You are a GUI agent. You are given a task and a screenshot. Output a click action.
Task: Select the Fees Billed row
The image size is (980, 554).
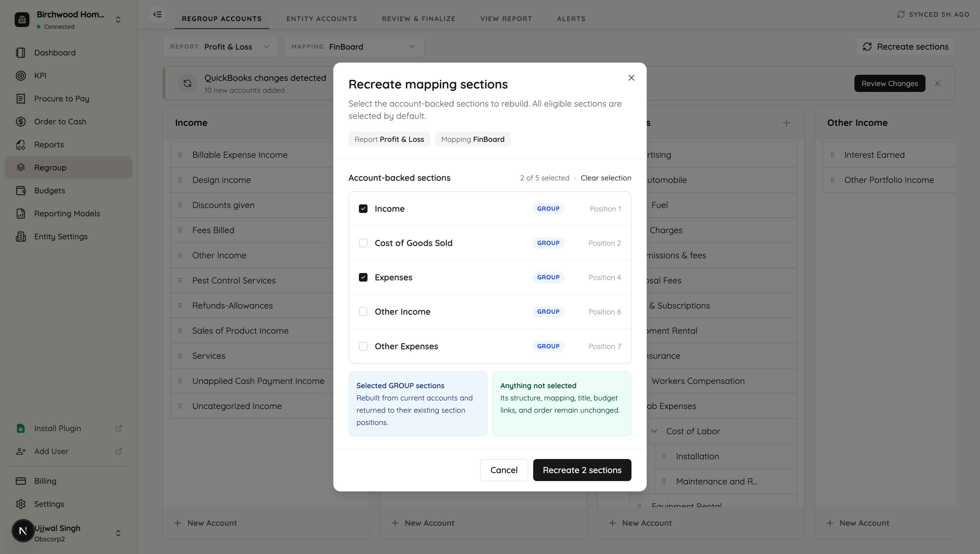(252, 230)
